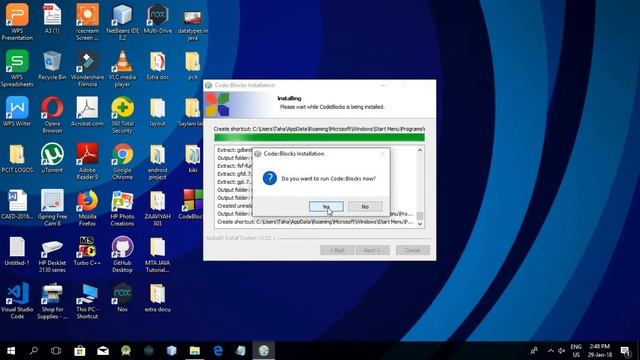
Task: Select the This PC - Shortcut icon
Action: click(x=87, y=300)
